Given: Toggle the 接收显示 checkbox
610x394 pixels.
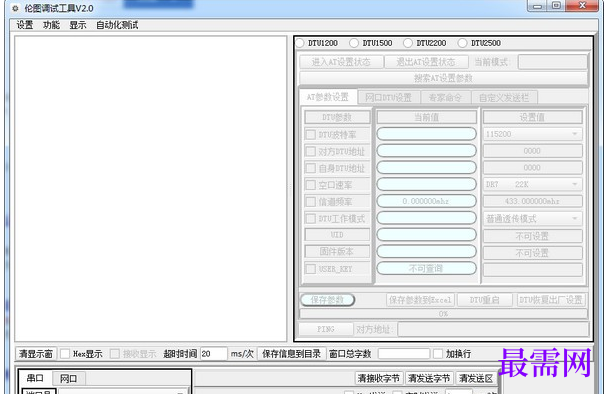Looking at the screenshot, I should (x=115, y=354).
